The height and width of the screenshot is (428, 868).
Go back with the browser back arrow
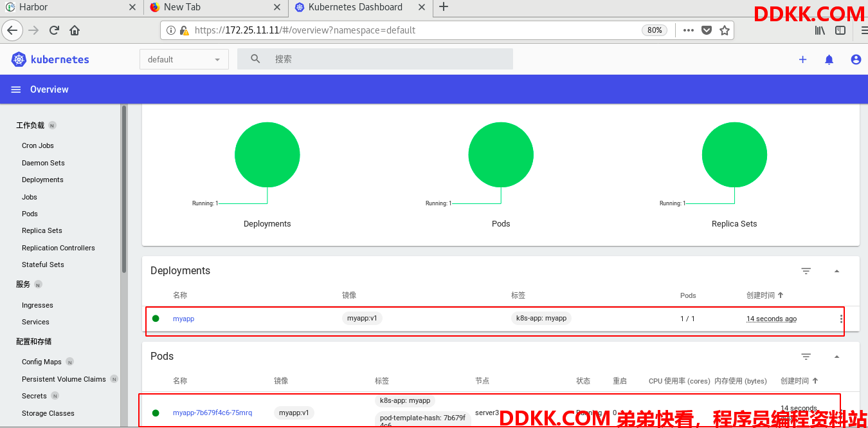pyautogui.click(x=13, y=30)
